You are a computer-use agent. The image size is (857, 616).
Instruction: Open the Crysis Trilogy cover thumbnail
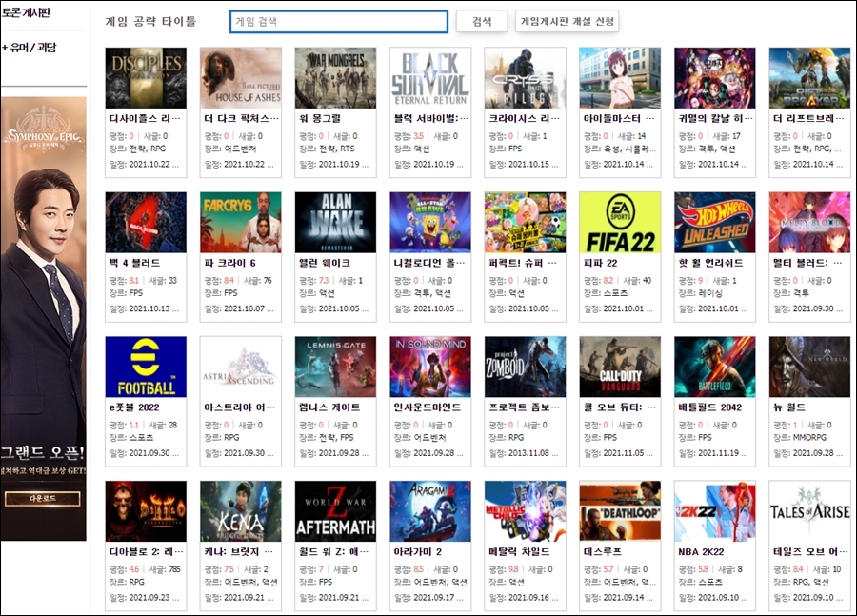coord(526,78)
